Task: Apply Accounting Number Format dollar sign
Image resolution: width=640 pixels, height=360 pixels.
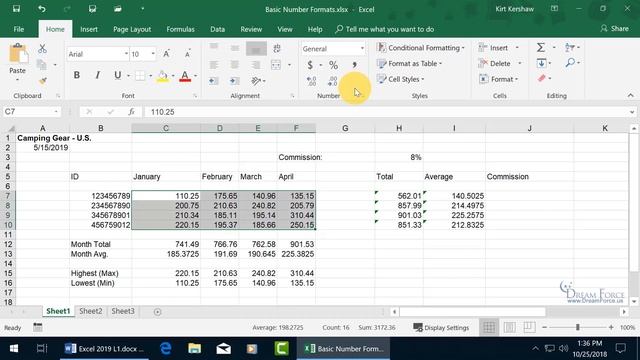Action: (310, 65)
